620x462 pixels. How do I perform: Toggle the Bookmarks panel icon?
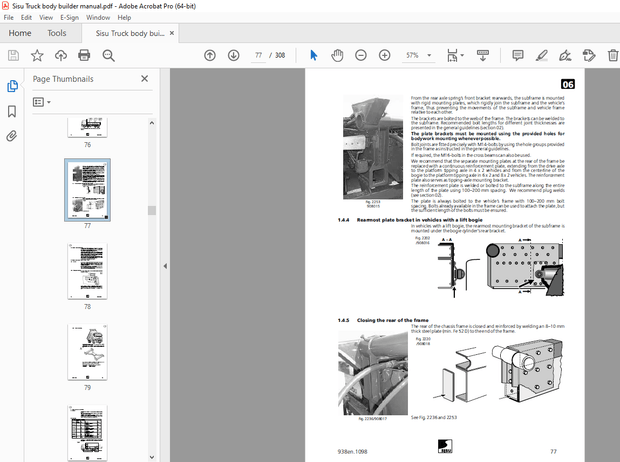coord(13,110)
